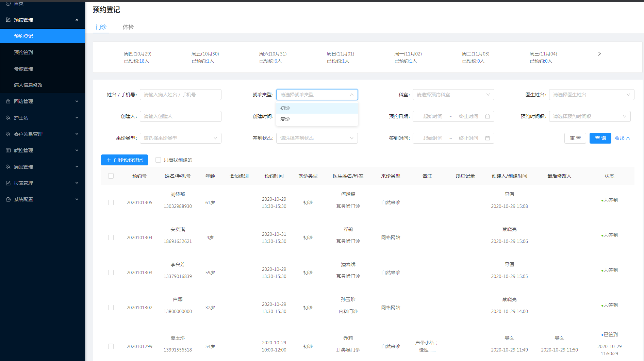Click the 已签到 status in last row
This screenshot has width=644, height=361.
[x=609, y=334]
